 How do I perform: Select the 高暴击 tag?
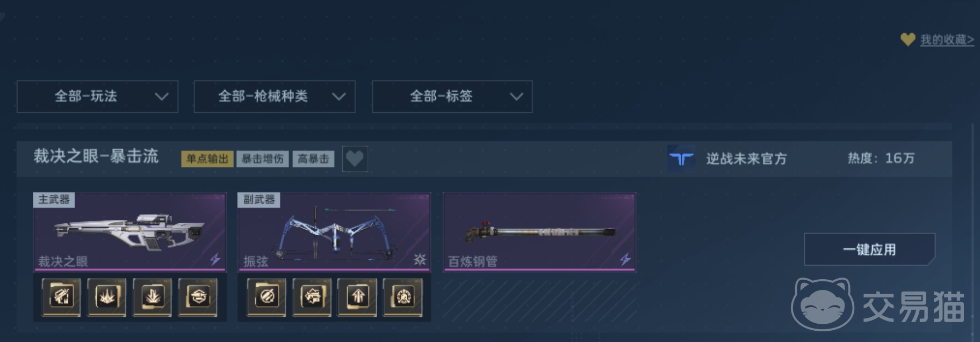click(313, 159)
